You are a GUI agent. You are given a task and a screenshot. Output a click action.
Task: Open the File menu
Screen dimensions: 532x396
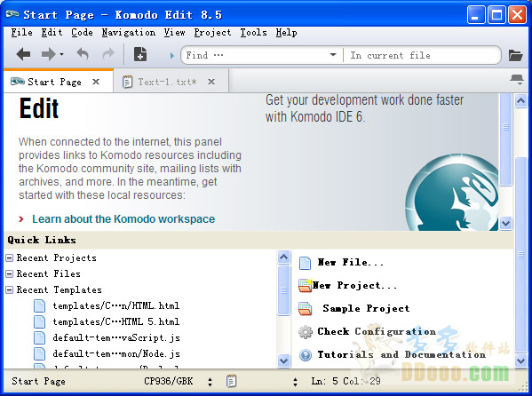[x=21, y=33]
